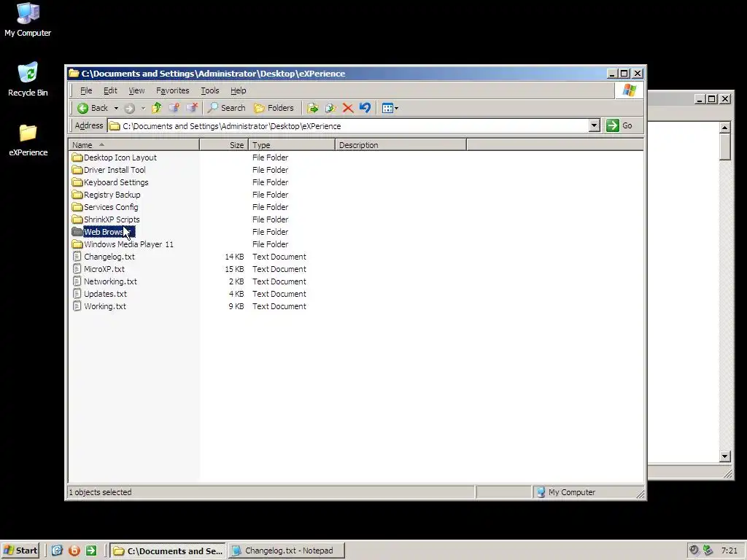Select Windows Media Player 11 folder icon
The height and width of the screenshot is (560, 747).
tap(77, 244)
